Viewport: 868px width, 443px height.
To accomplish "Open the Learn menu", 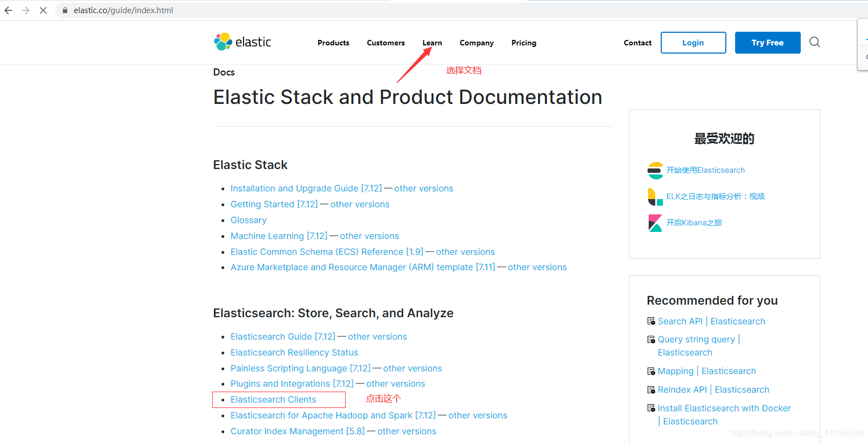I will tap(432, 43).
